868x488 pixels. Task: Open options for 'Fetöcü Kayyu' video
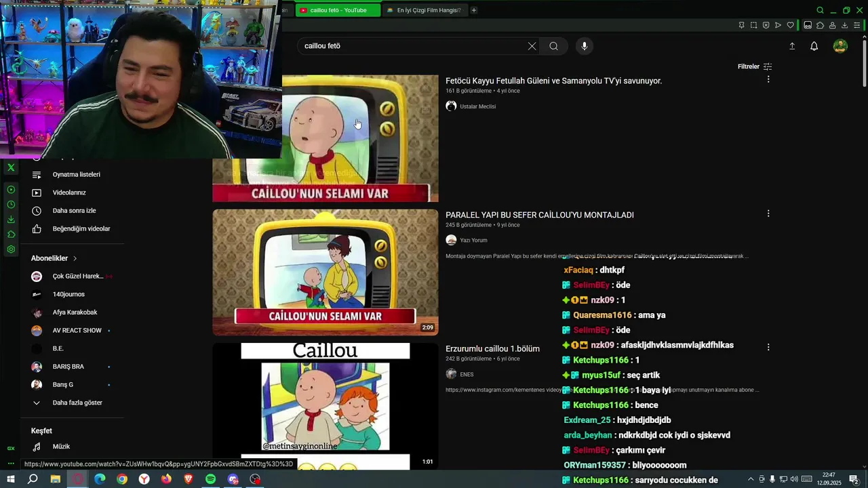[x=768, y=79]
